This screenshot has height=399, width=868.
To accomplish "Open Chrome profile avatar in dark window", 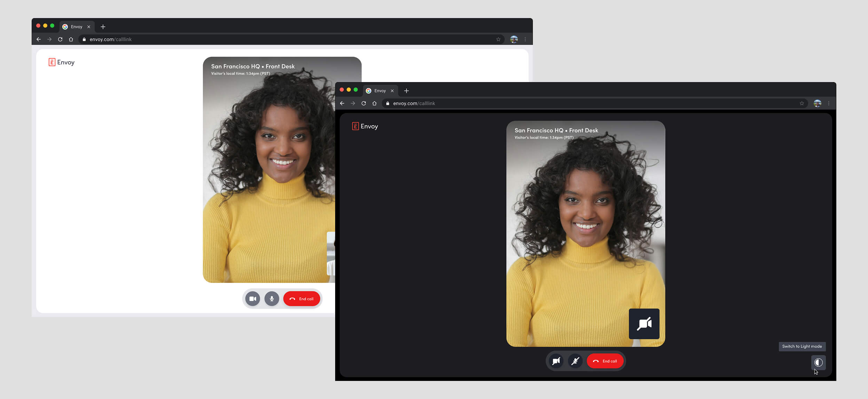I will point(817,103).
